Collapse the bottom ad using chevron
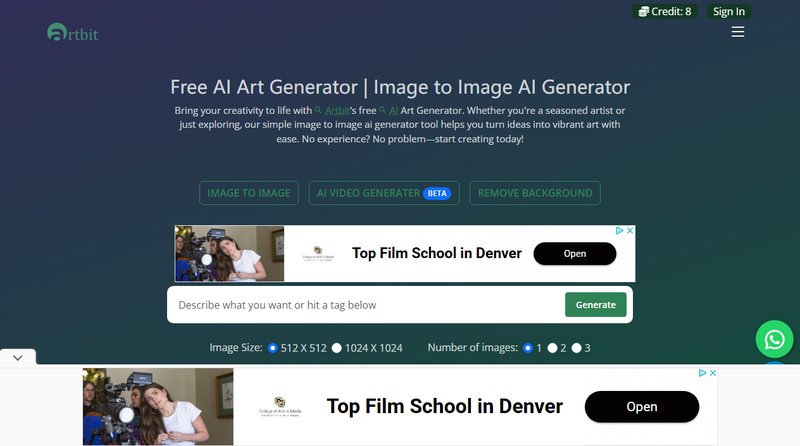This screenshot has height=446, width=800. click(18, 357)
